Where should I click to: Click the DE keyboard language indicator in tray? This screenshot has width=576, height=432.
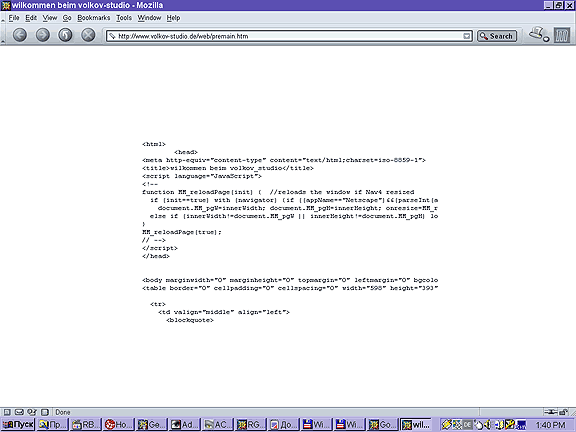click(x=467, y=425)
